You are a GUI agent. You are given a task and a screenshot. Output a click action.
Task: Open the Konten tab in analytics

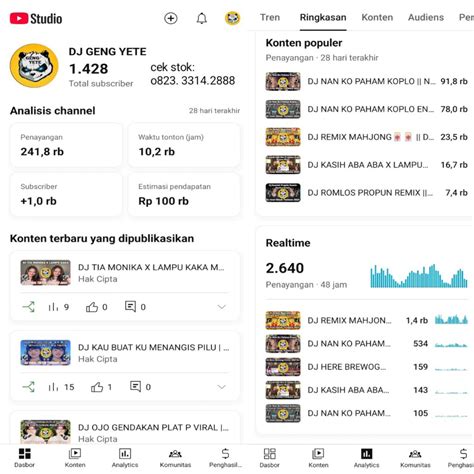pyautogui.click(x=377, y=17)
